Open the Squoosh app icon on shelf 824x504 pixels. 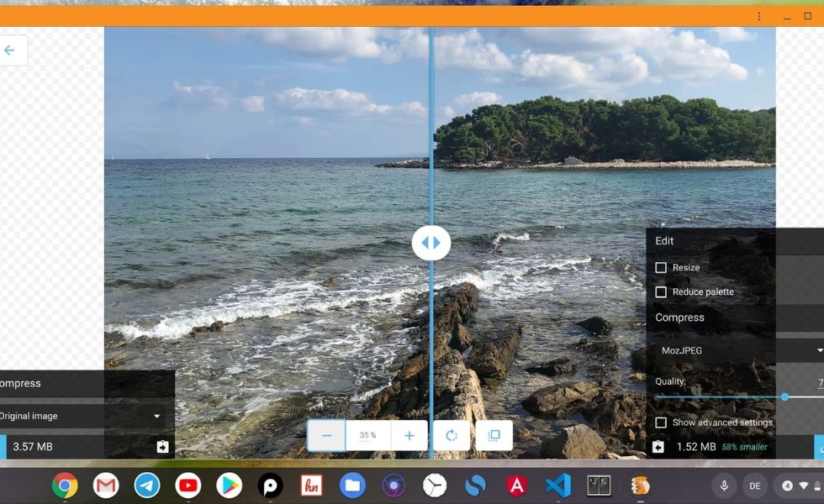tap(640, 486)
